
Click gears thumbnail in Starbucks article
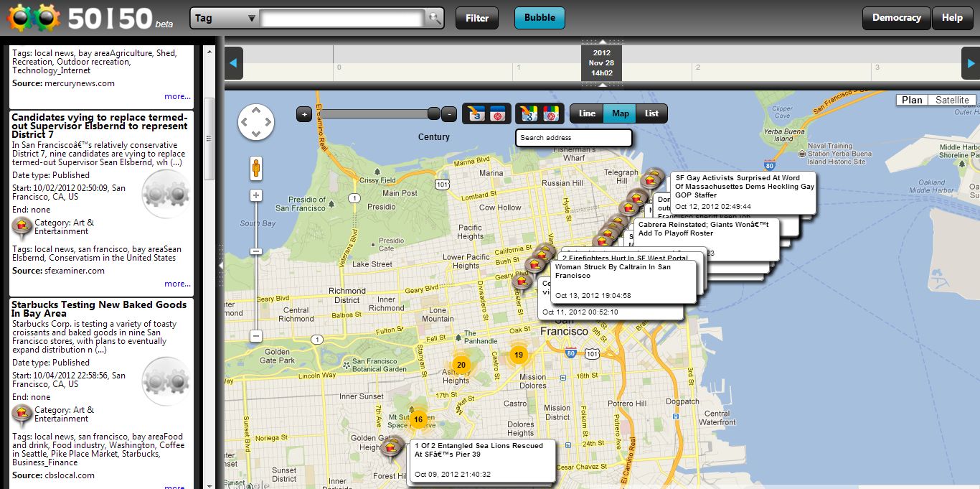click(x=166, y=382)
